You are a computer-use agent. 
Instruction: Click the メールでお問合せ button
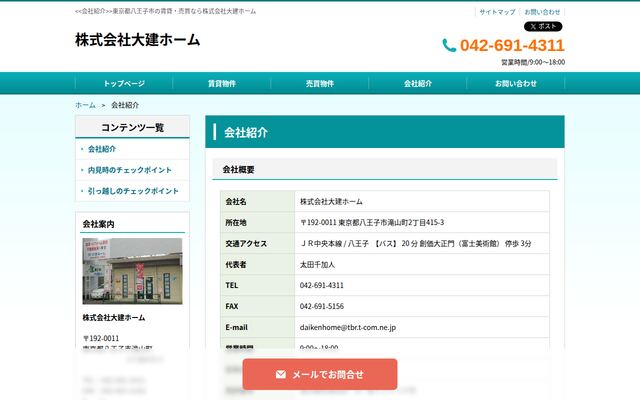320,374
